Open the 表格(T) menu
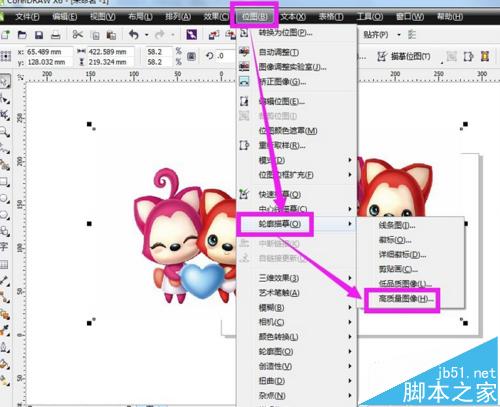 click(x=331, y=16)
